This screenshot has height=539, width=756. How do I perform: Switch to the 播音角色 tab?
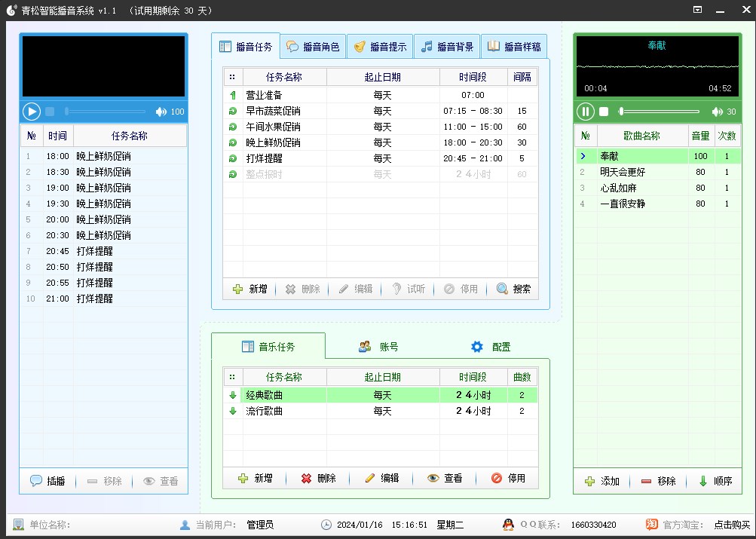point(314,47)
